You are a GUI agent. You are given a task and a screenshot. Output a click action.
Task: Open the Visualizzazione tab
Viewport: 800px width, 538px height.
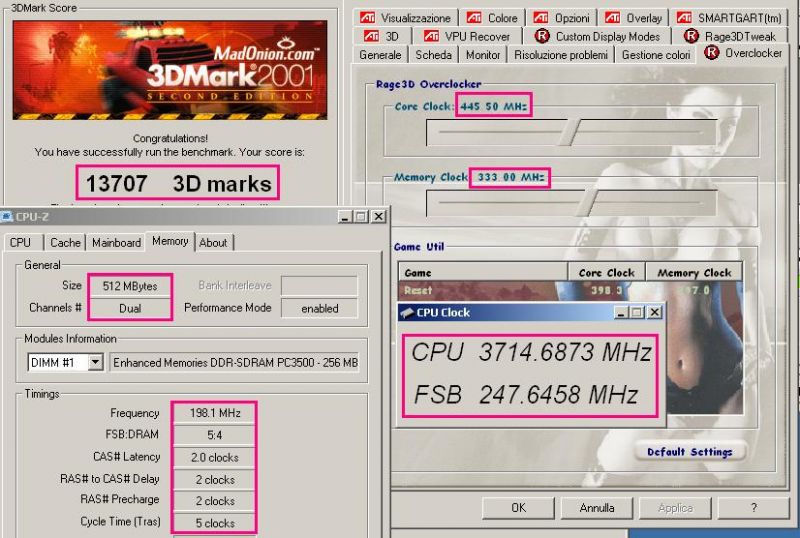[406, 18]
